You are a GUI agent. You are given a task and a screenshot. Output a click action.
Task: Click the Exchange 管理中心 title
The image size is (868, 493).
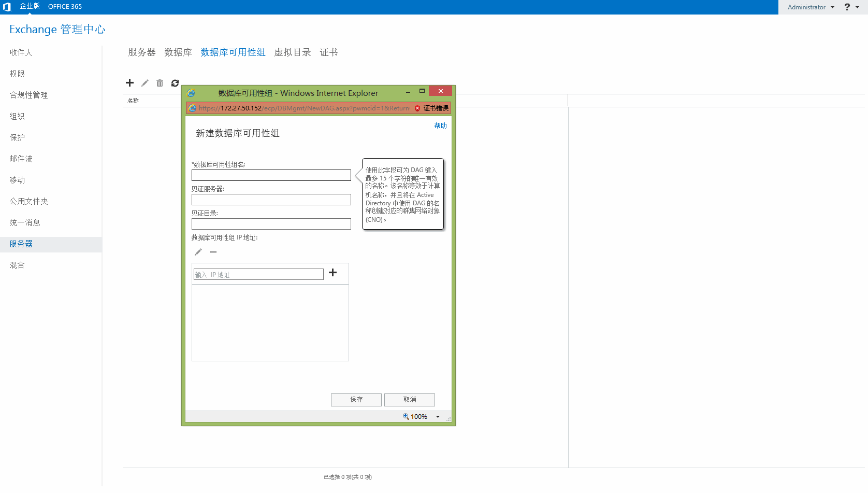coord(57,30)
